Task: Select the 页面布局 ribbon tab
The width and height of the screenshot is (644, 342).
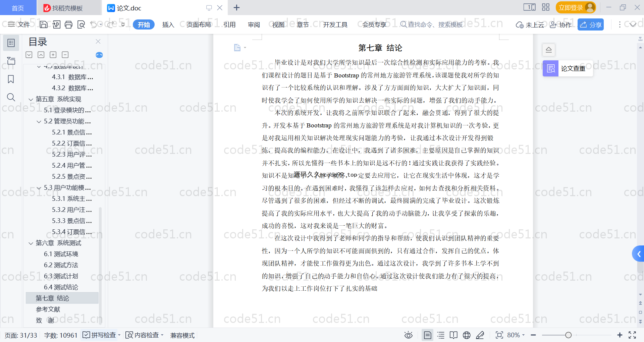Action: [199, 24]
